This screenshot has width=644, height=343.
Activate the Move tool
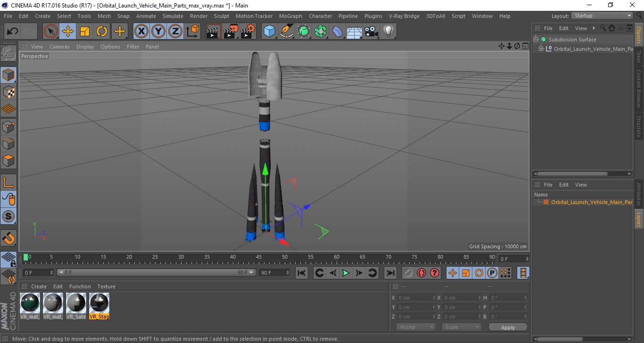click(67, 32)
